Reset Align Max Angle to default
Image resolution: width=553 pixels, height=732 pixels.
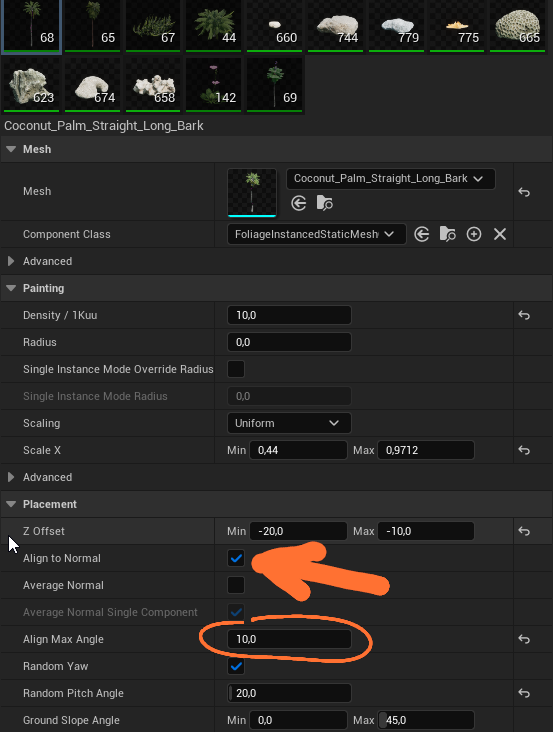pyautogui.click(x=524, y=639)
